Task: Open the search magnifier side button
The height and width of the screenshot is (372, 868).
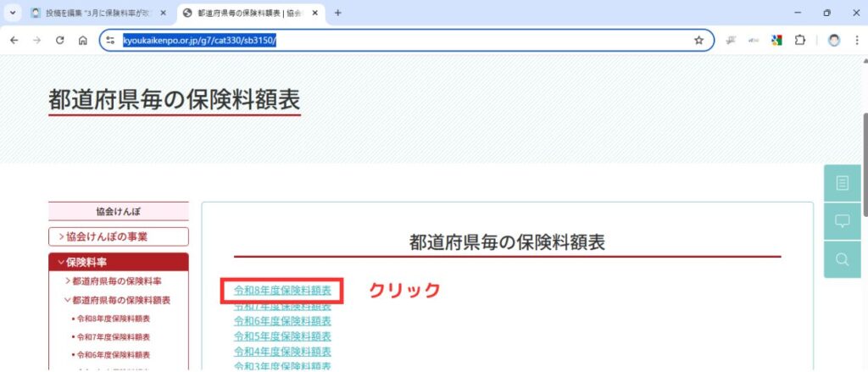Action: tap(842, 259)
